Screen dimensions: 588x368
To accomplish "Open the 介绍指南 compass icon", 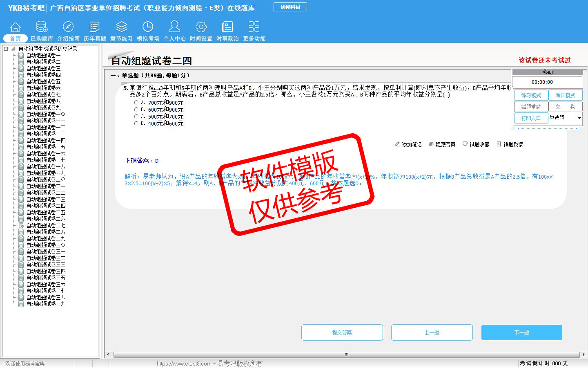I will [68, 27].
